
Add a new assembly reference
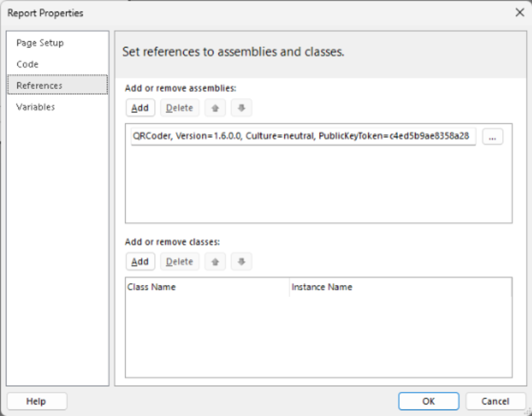(x=140, y=108)
